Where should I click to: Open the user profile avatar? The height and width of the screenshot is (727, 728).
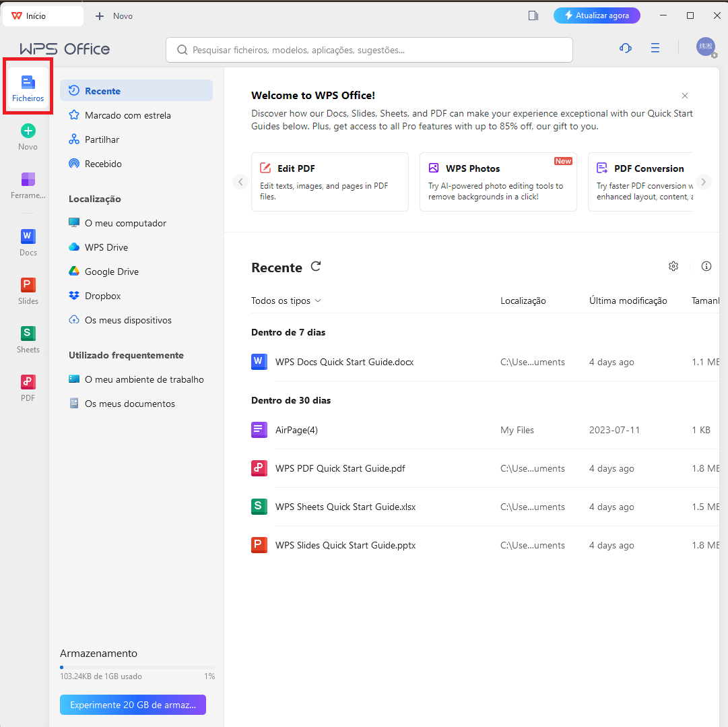[x=706, y=47]
